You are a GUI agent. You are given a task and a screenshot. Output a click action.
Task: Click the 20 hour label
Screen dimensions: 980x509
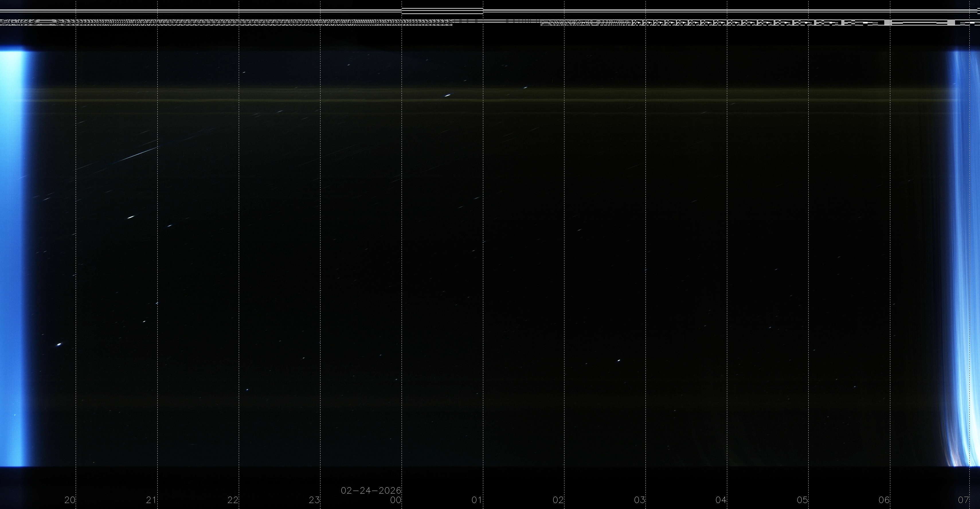coord(70,500)
